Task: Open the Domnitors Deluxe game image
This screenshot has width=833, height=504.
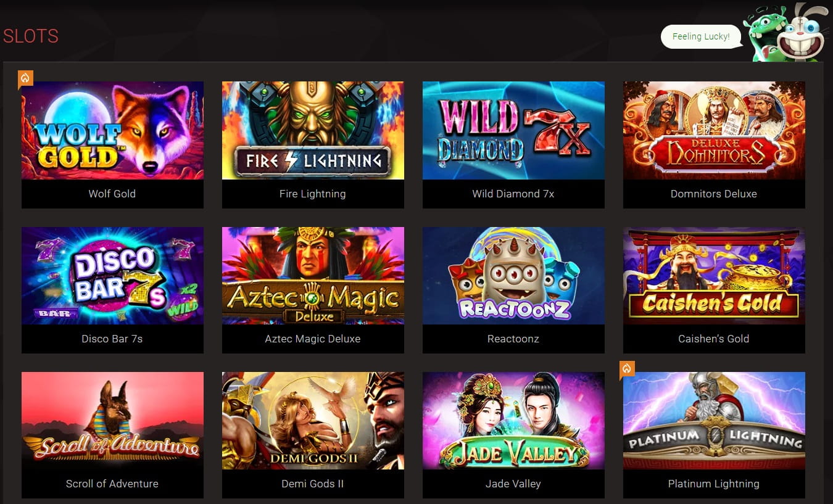Action: pyautogui.click(x=714, y=130)
